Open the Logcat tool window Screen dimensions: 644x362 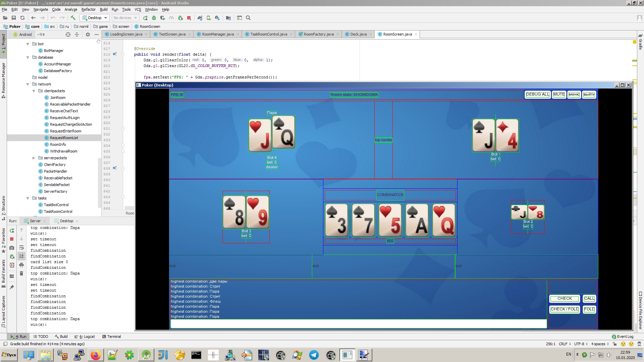(x=85, y=337)
